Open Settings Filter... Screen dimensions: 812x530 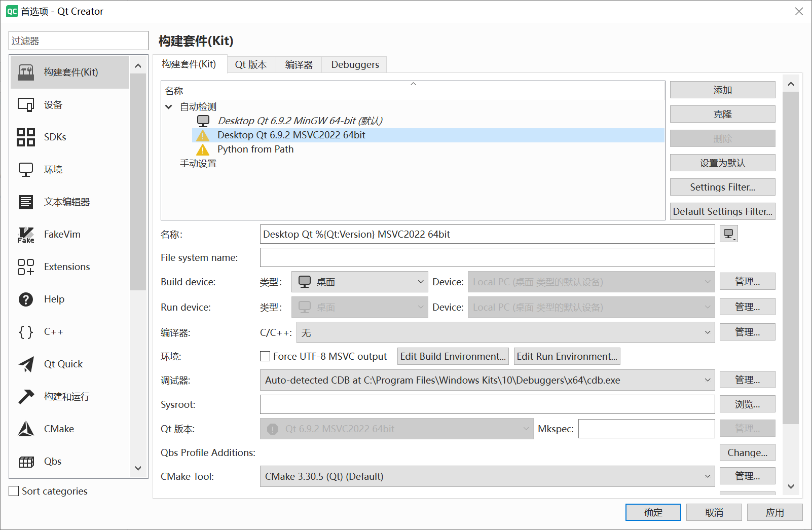(723, 187)
